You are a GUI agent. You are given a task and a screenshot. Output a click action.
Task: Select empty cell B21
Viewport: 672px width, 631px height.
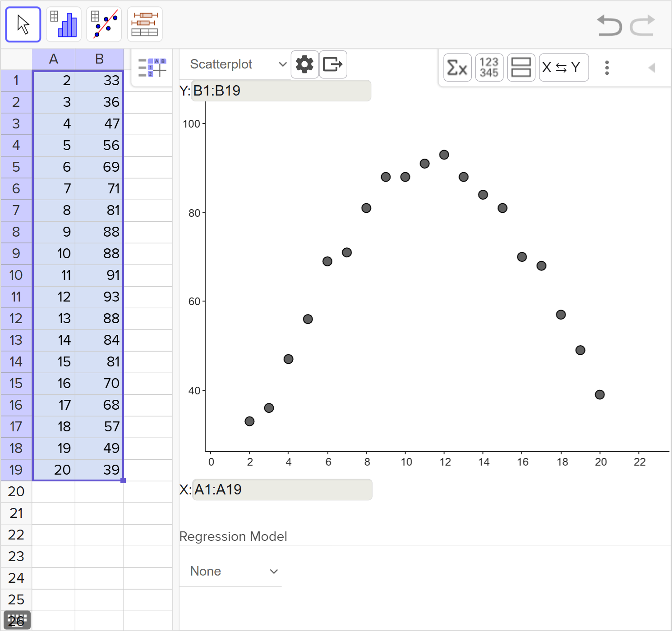coord(99,513)
